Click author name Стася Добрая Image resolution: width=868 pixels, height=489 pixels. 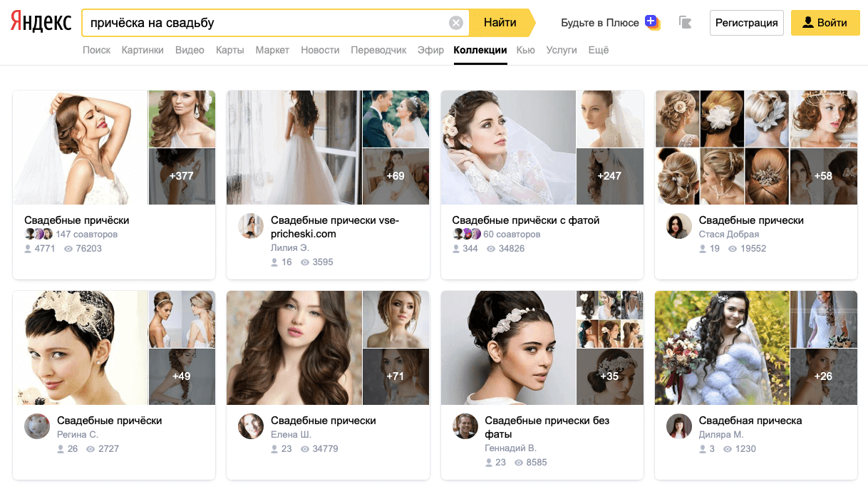(x=729, y=235)
